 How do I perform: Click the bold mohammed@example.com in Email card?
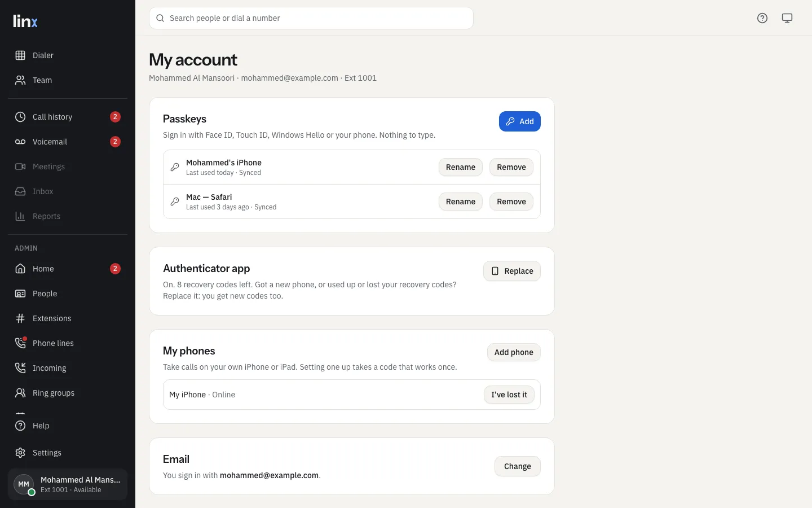point(269,475)
